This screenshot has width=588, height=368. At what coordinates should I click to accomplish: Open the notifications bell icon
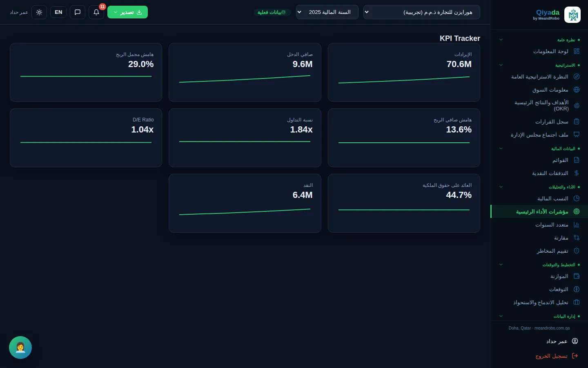click(96, 12)
